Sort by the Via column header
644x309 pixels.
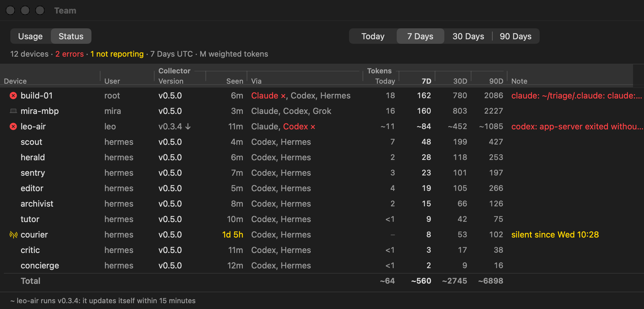click(x=256, y=81)
